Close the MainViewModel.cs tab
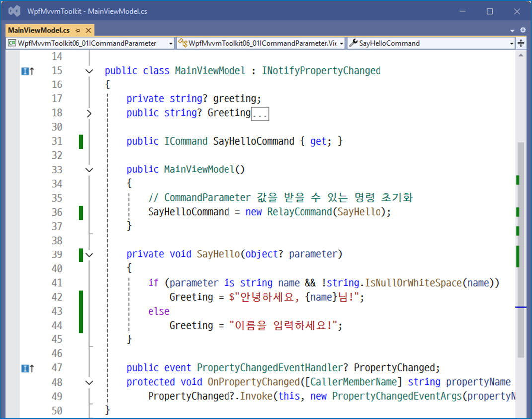Image resolution: width=532 pixels, height=419 pixels. pos(88,30)
